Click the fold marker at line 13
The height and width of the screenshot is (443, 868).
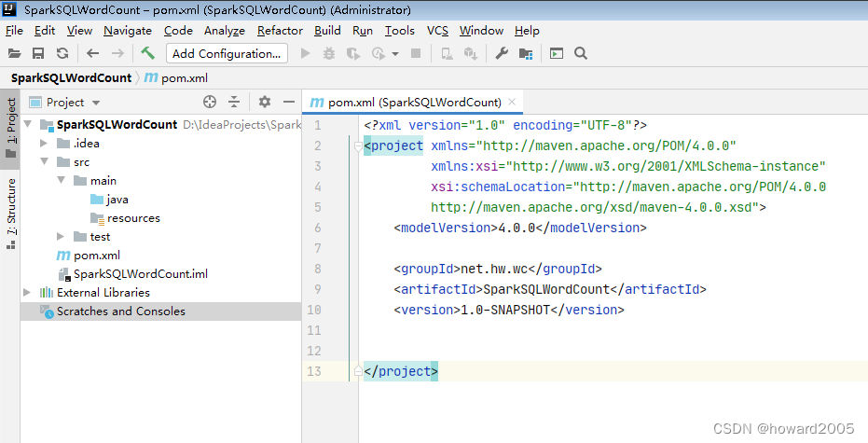[358, 371]
